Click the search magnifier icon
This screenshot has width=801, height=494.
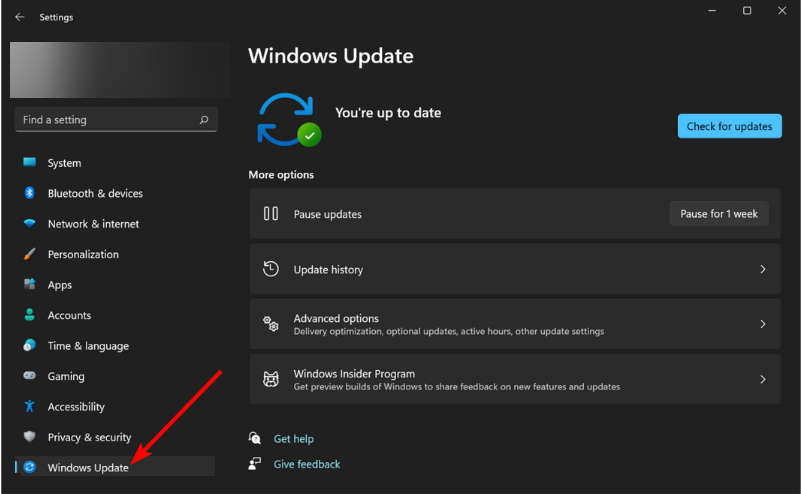click(204, 120)
